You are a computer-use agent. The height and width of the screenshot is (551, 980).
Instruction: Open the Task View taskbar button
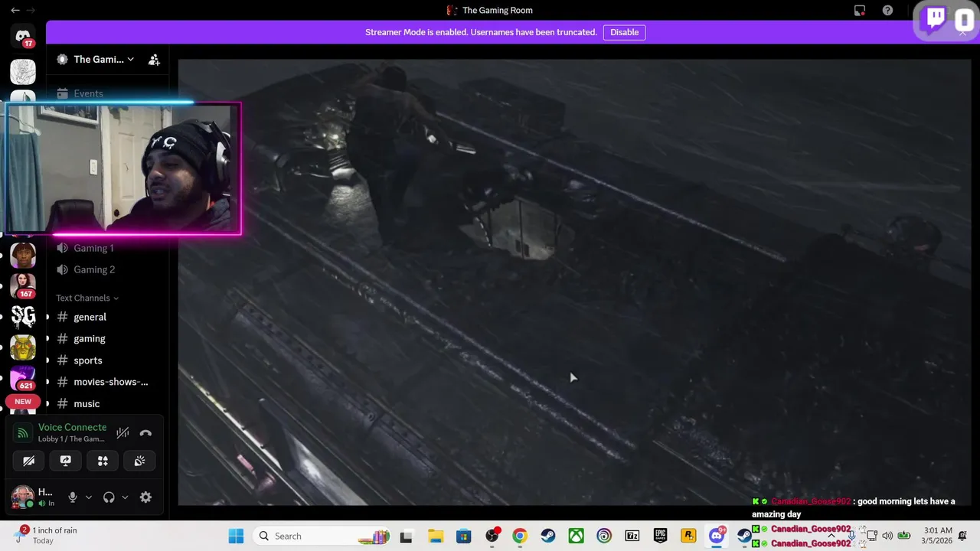[407, 536]
